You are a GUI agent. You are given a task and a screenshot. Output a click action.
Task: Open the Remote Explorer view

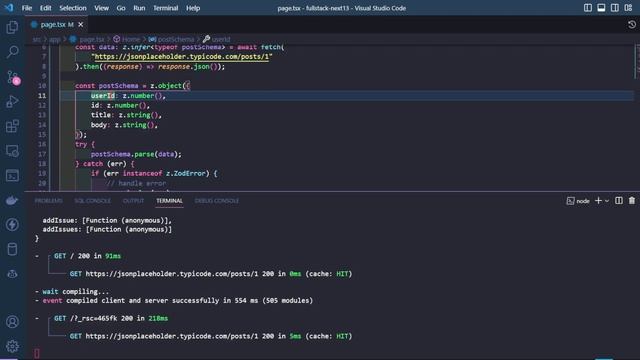pyautogui.click(x=12, y=151)
